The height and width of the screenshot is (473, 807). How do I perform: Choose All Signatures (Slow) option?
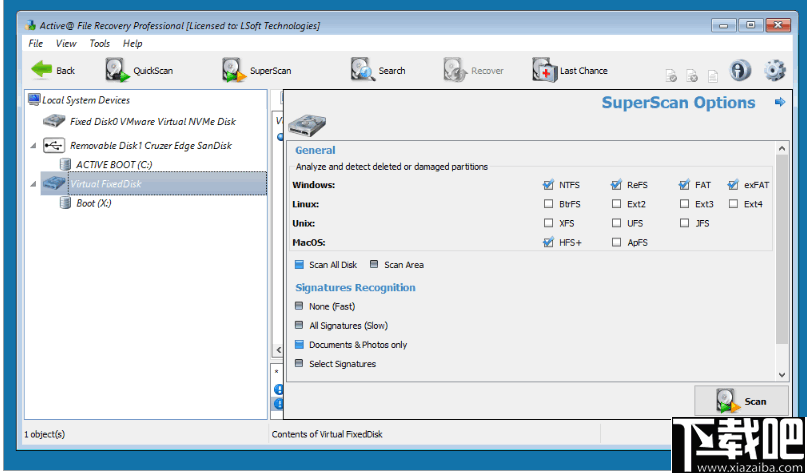[299, 325]
